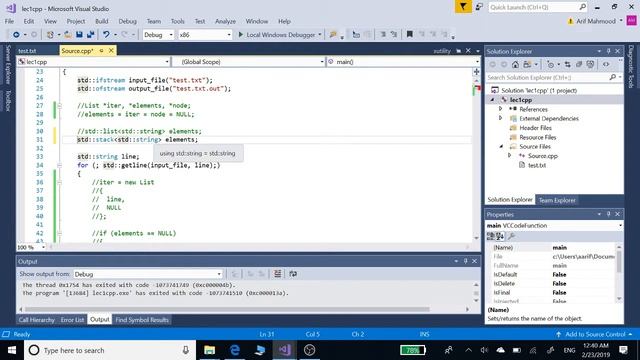
Task: Open the Build menu
Action: pyautogui.click(x=102, y=21)
